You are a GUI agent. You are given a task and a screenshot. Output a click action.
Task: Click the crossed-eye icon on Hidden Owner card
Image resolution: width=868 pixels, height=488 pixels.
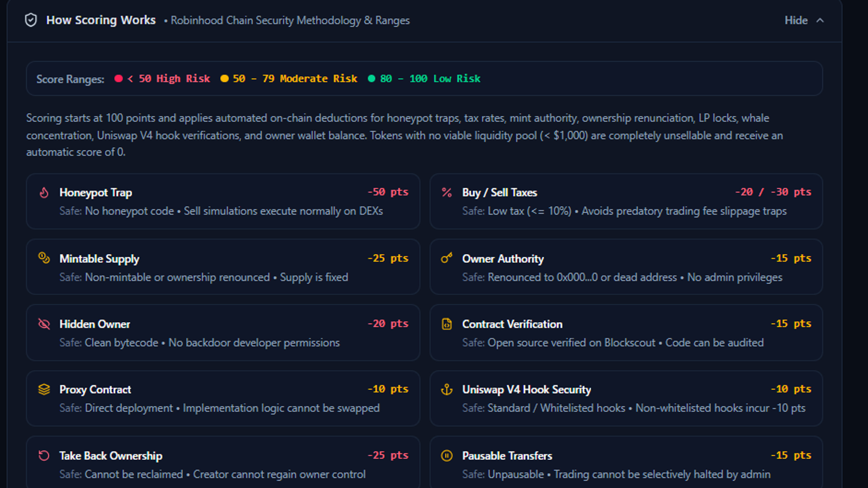44,324
